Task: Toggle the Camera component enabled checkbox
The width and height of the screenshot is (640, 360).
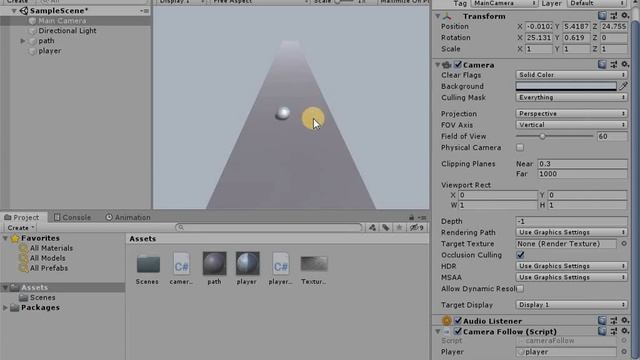Action: coord(458,64)
